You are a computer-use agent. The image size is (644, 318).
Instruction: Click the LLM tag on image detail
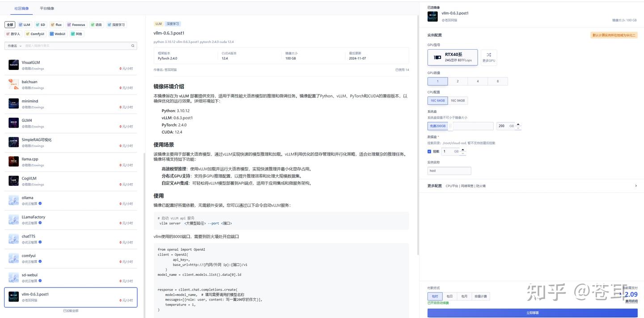(159, 24)
